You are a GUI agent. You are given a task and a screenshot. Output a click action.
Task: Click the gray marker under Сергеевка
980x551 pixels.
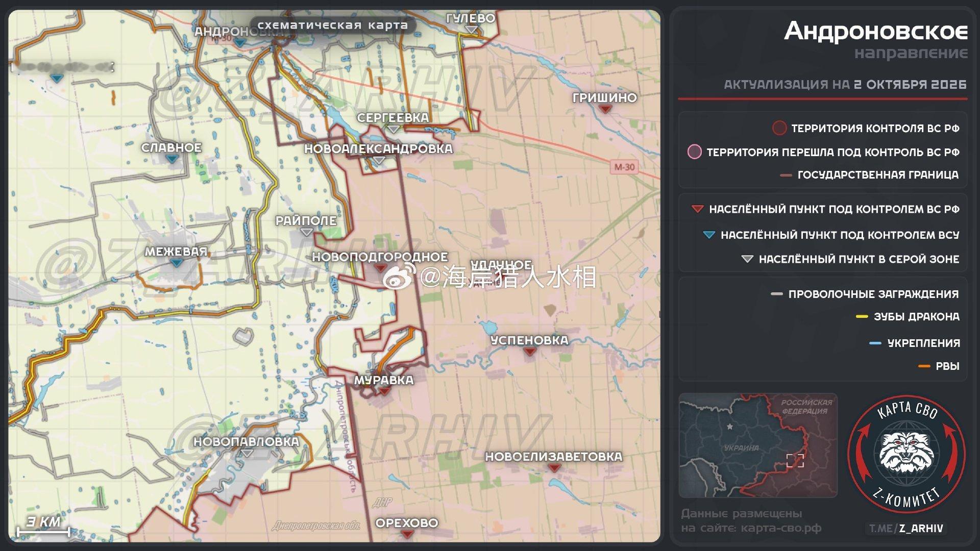coord(393,130)
